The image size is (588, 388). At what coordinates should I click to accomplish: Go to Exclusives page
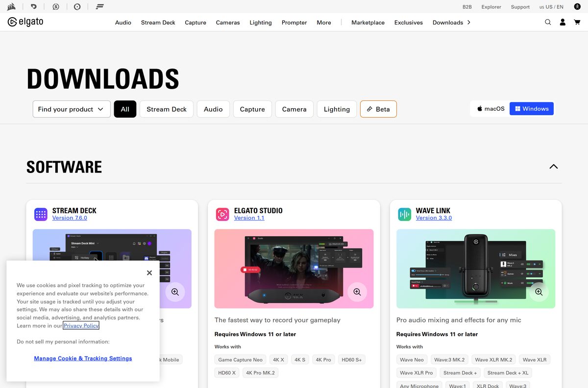click(409, 23)
